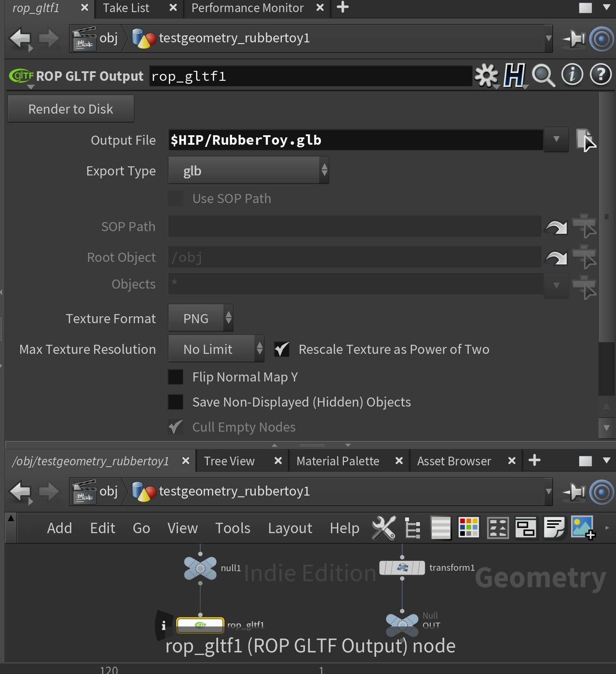Expand the Objects field dropdown arrow
Screen dimensions: 616x674
[556, 285]
